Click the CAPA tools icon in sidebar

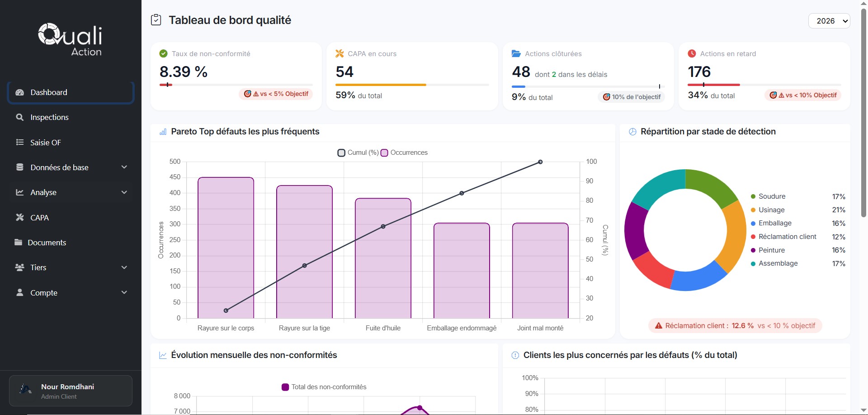(x=19, y=217)
